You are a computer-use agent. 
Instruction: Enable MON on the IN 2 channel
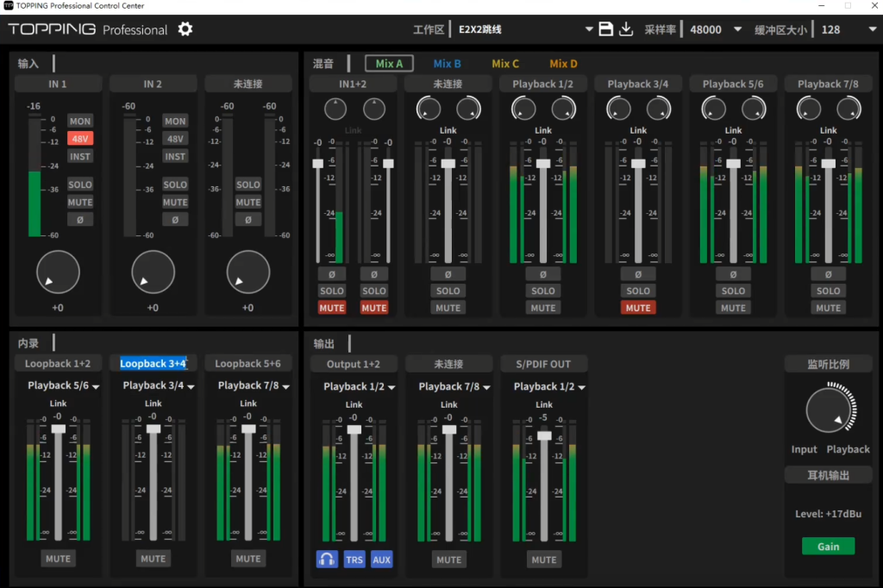[x=175, y=122]
